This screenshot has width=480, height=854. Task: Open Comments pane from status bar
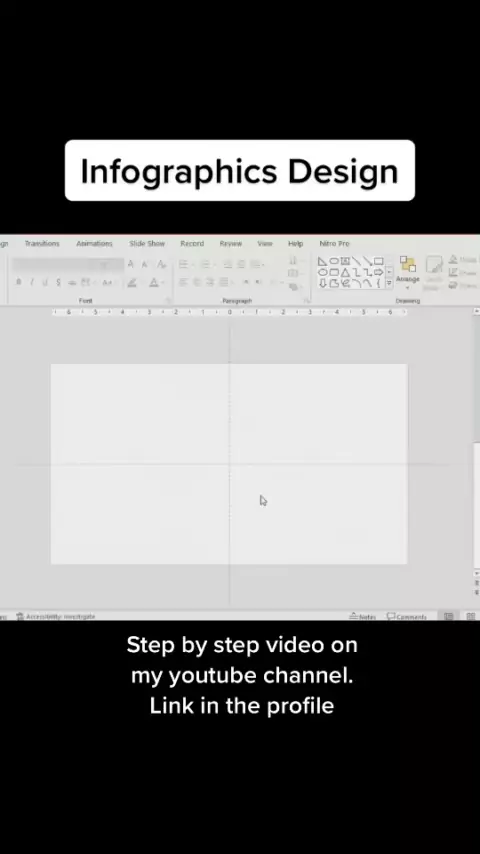pyautogui.click(x=406, y=617)
